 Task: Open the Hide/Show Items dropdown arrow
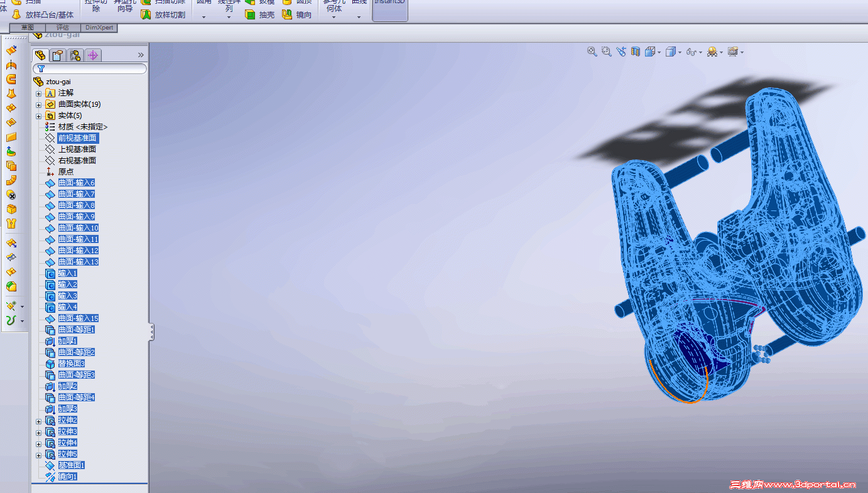pos(700,52)
